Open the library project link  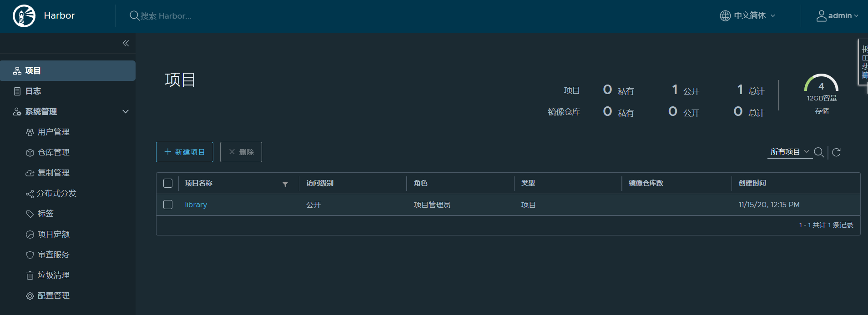point(196,205)
